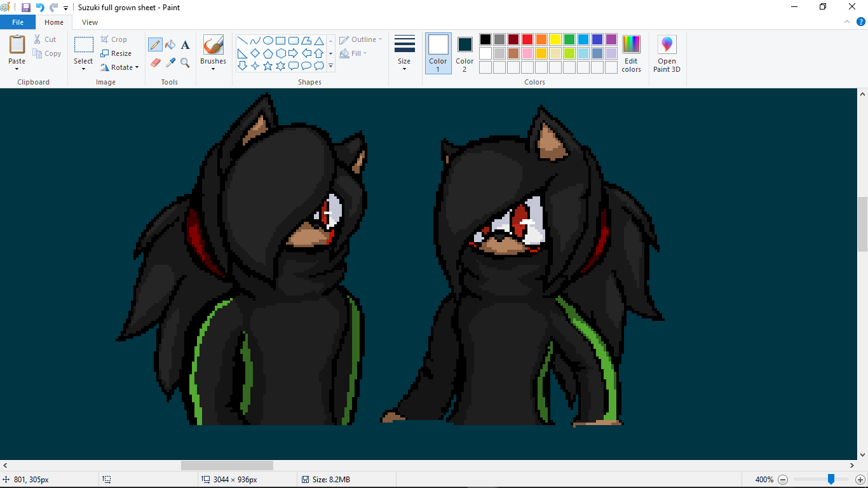Viewport: 868px width, 488px height.
Task: Select the Magnifier tool
Action: click(185, 62)
